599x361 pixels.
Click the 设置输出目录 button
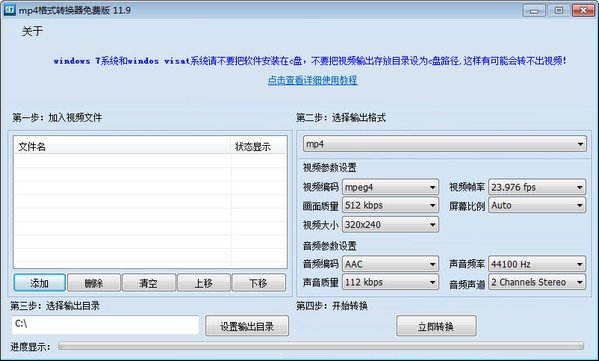247,326
